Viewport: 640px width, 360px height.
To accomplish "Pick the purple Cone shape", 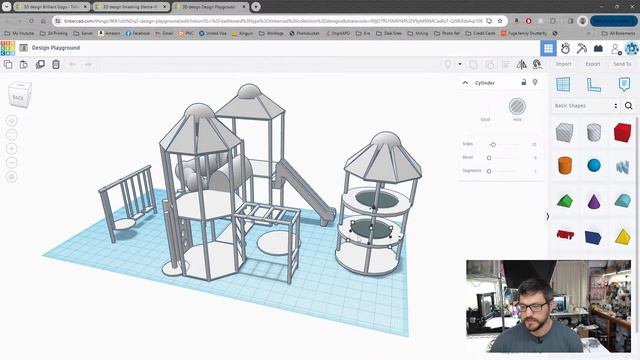I will [x=594, y=200].
